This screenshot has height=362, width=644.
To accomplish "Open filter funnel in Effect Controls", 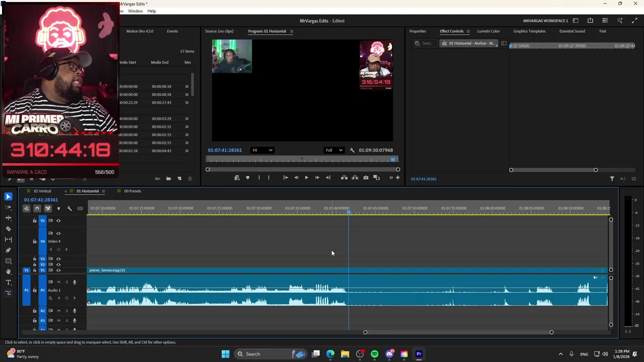I will coord(612,178).
